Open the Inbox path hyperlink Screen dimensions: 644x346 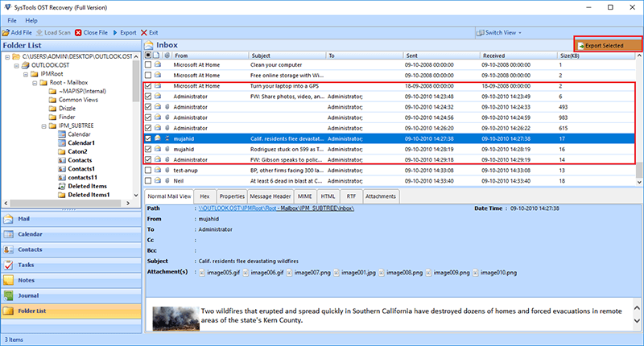276,208
